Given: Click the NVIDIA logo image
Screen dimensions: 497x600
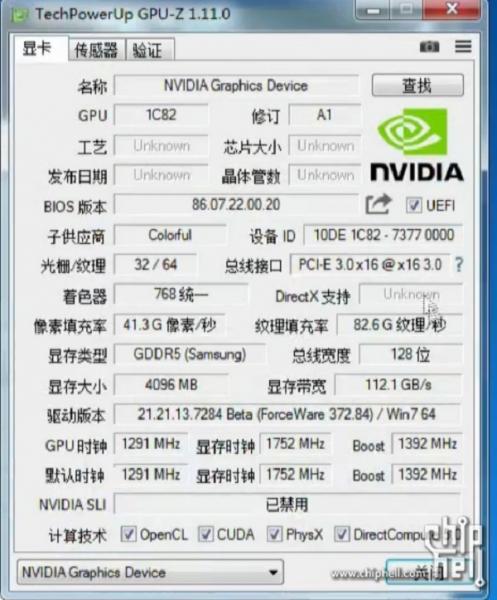Looking at the screenshot, I should click(417, 145).
